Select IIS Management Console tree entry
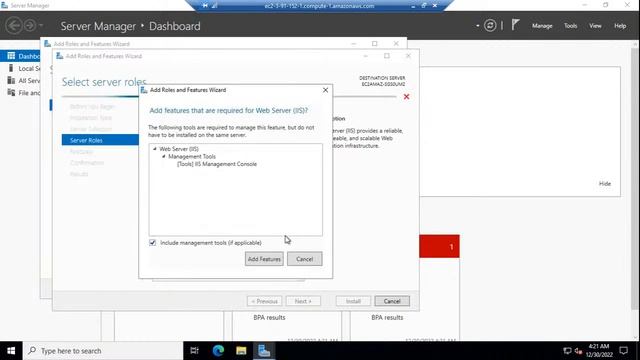This screenshot has height=360, width=640. coord(217,164)
